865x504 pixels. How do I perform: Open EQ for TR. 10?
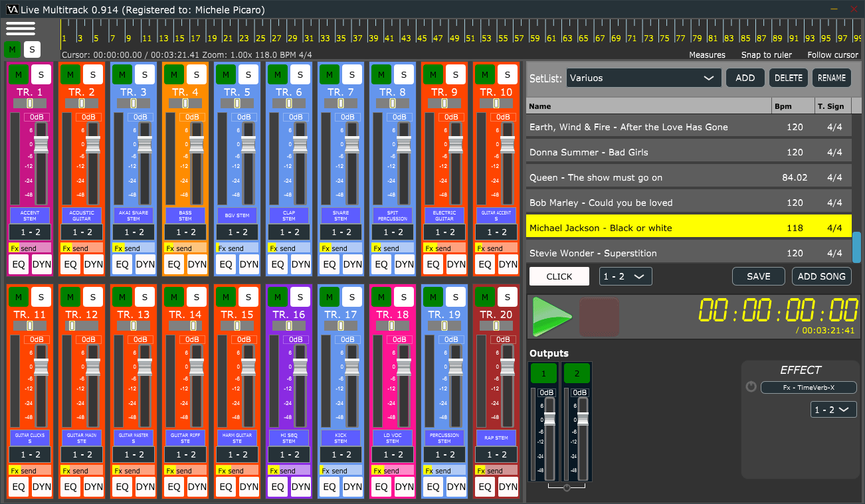[x=485, y=264]
